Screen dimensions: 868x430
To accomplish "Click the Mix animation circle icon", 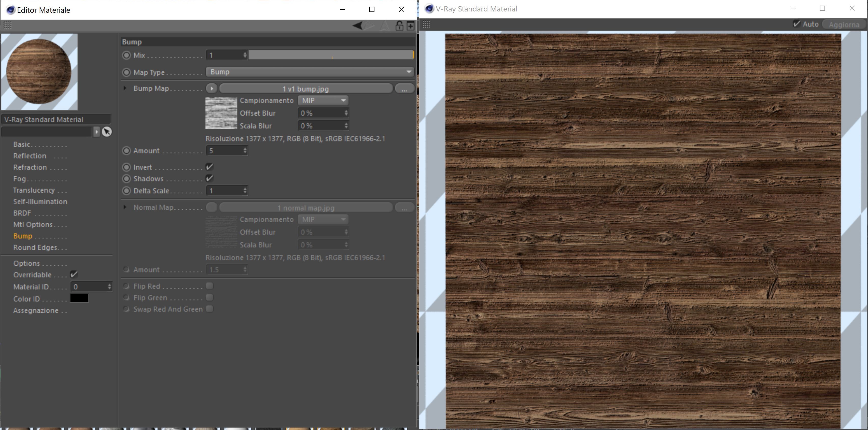I will 126,55.
